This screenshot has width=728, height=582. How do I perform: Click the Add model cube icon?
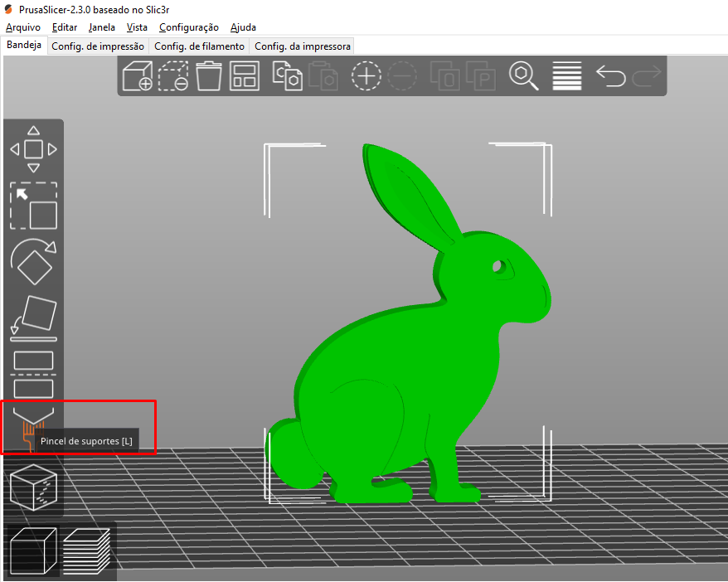pos(138,75)
